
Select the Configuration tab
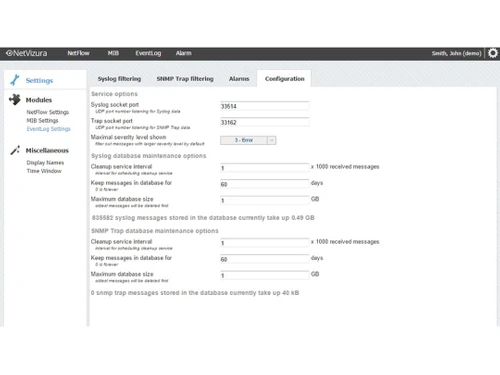click(284, 79)
